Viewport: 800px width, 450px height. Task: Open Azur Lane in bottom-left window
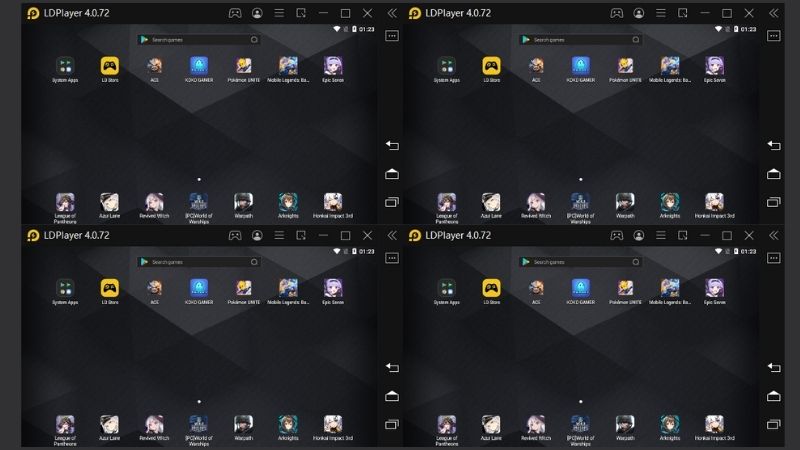coord(110,424)
